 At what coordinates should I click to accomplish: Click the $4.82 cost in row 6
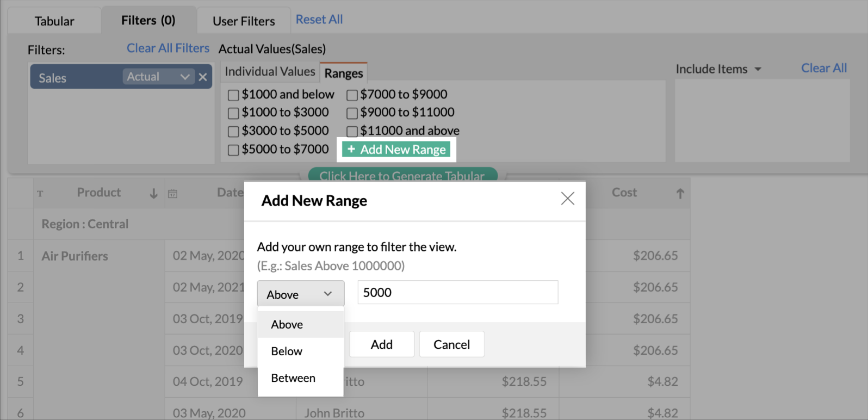[x=662, y=413]
